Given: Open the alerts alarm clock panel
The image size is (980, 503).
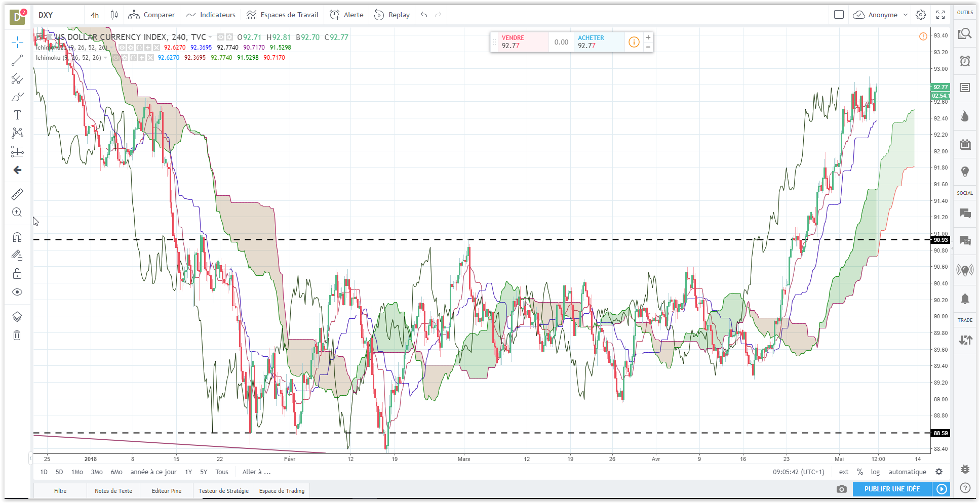Looking at the screenshot, I should pos(965,61).
